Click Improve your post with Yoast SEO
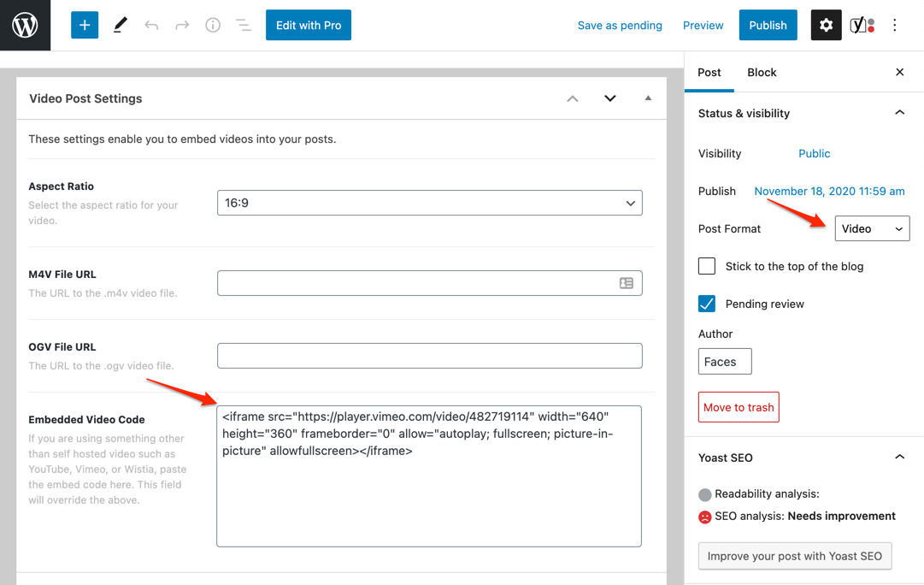924x585 pixels. point(794,556)
